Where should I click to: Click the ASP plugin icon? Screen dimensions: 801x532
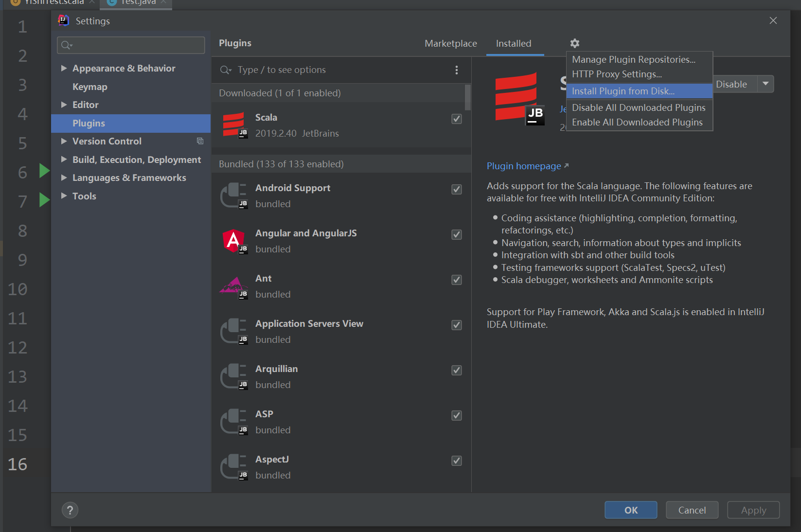(x=234, y=422)
